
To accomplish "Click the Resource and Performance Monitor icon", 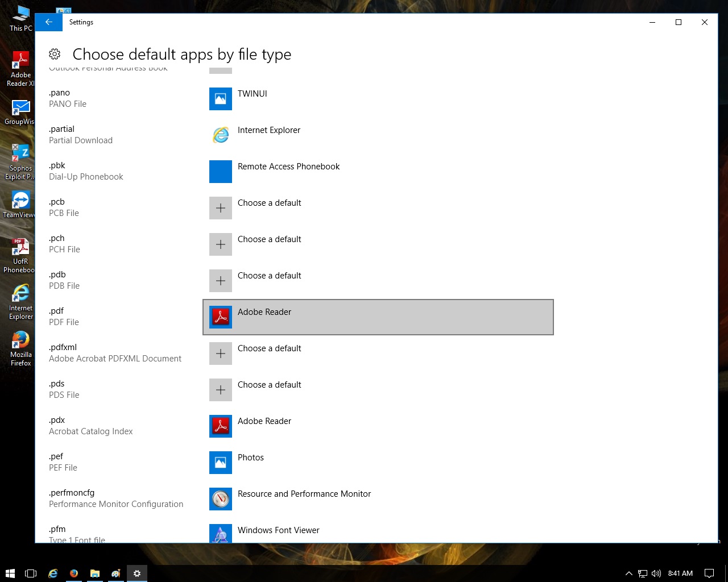I will tap(221, 499).
